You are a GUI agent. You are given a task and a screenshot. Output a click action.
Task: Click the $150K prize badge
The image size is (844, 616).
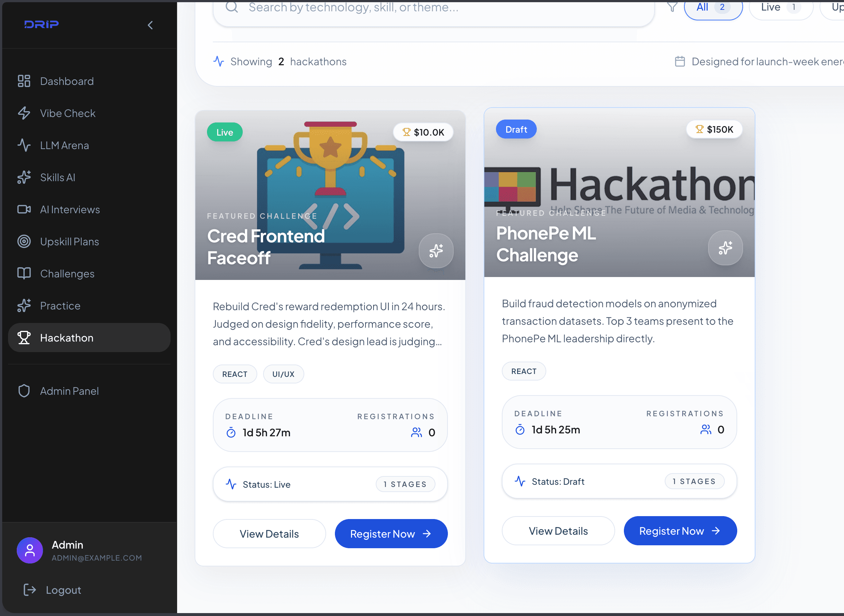[x=714, y=129]
